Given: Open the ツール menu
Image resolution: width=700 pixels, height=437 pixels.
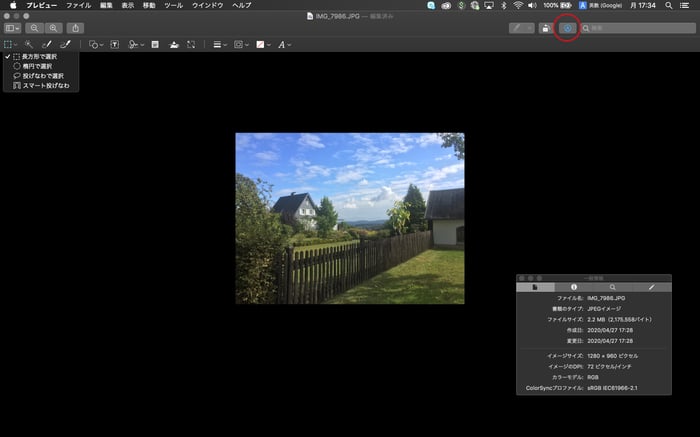Looking at the screenshot, I should tap(173, 6).
